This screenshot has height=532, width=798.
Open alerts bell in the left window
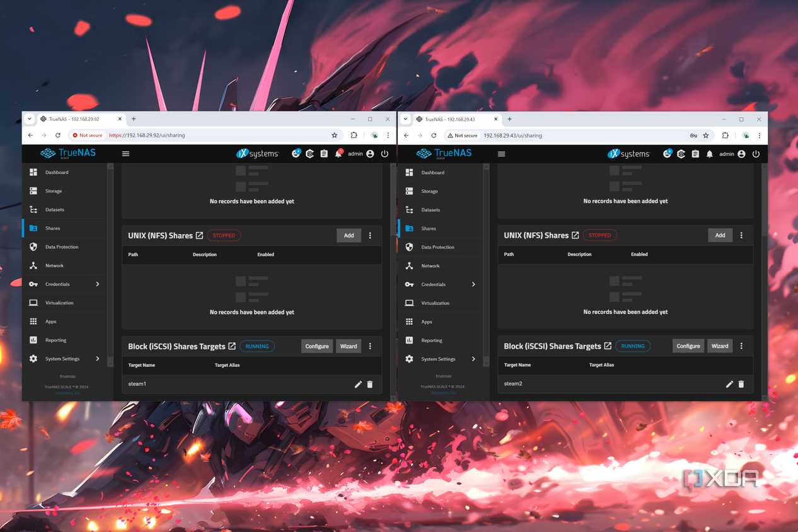pos(338,154)
